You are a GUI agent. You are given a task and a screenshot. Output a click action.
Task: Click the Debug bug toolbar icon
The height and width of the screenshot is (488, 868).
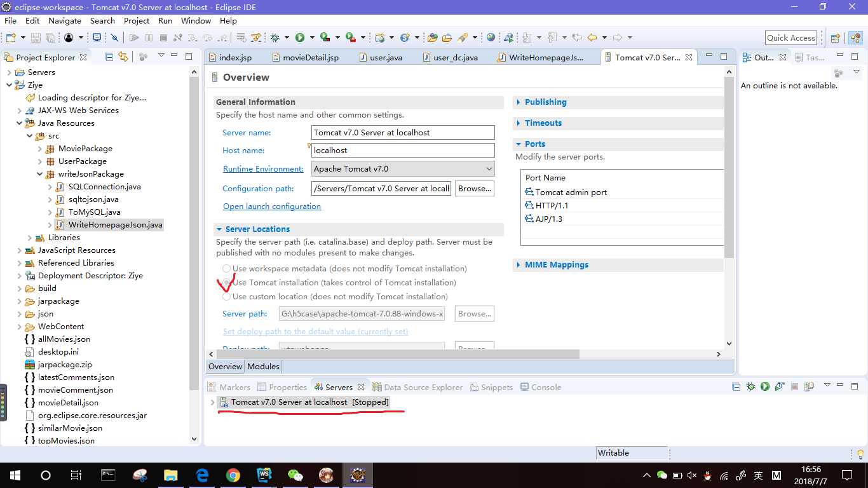click(275, 37)
